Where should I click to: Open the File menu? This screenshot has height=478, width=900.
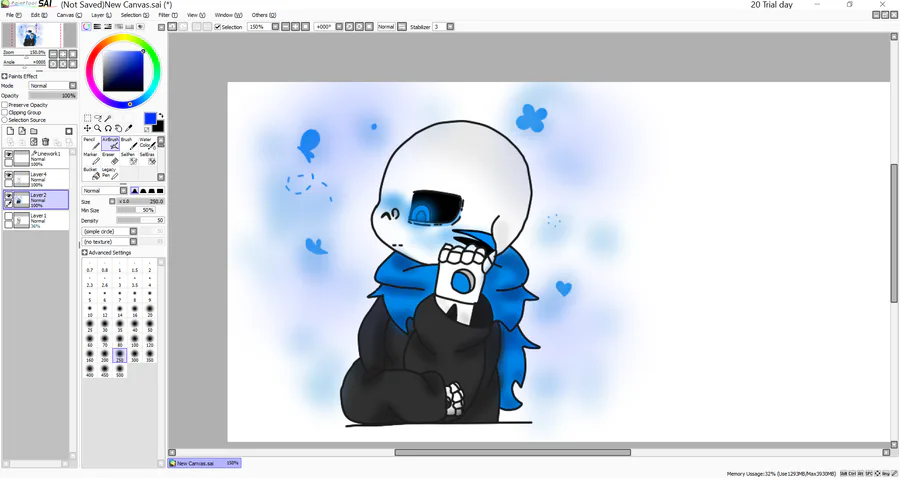tap(13, 15)
